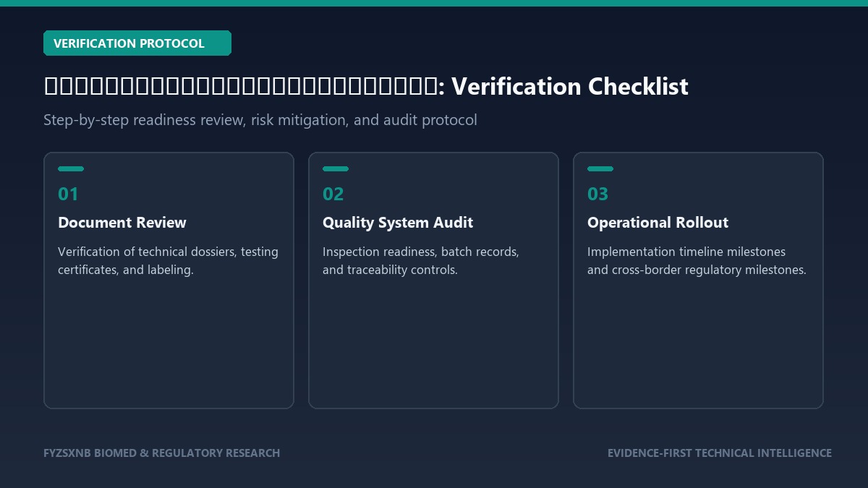Viewport: 868px width, 488px height.
Task: Click step number 03
Action: pos(598,194)
